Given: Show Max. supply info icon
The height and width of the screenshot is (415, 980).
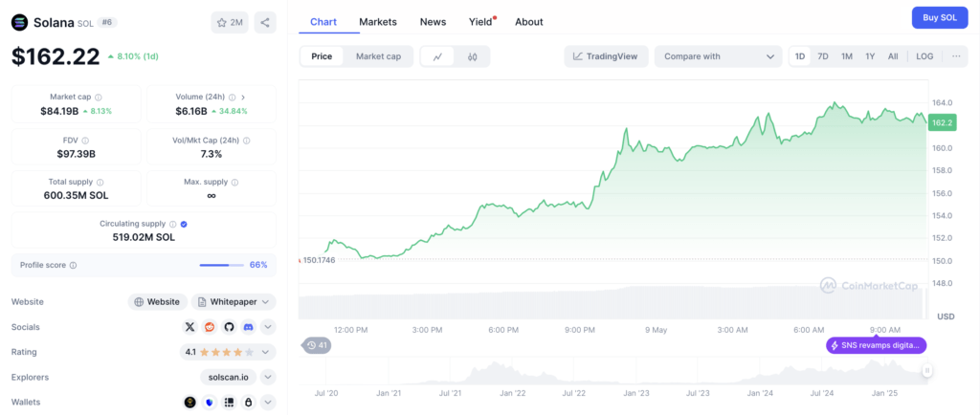Looking at the screenshot, I should (x=235, y=183).
